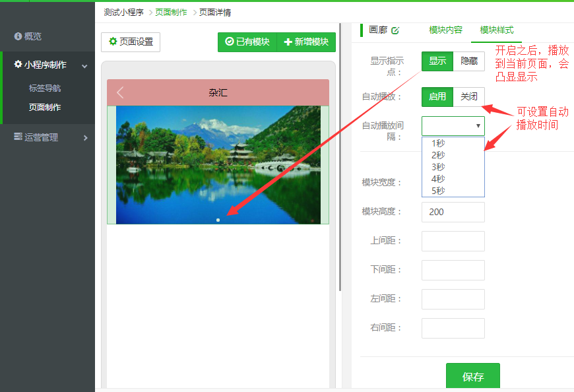Click the 概览 info icon in sidebar
This screenshot has width=574, height=392.
[x=18, y=36]
